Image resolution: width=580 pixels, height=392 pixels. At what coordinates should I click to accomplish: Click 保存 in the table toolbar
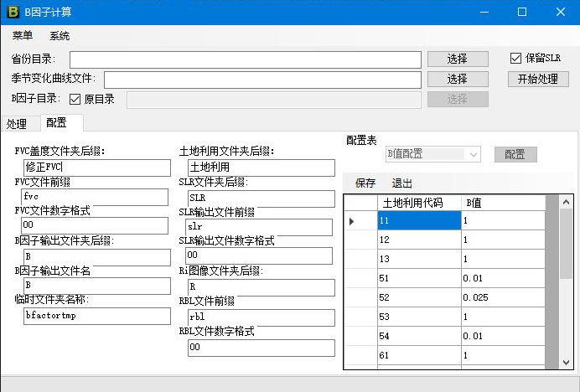365,183
